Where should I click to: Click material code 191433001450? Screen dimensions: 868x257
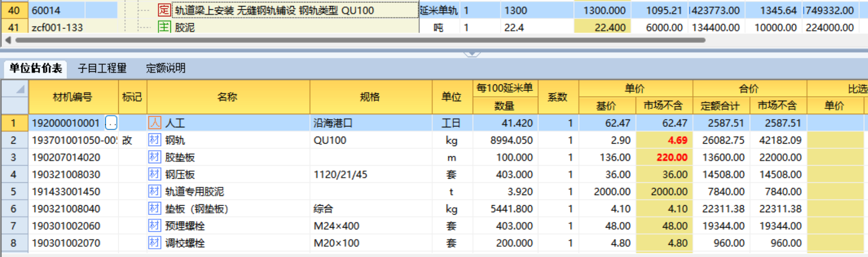(x=74, y=191)
